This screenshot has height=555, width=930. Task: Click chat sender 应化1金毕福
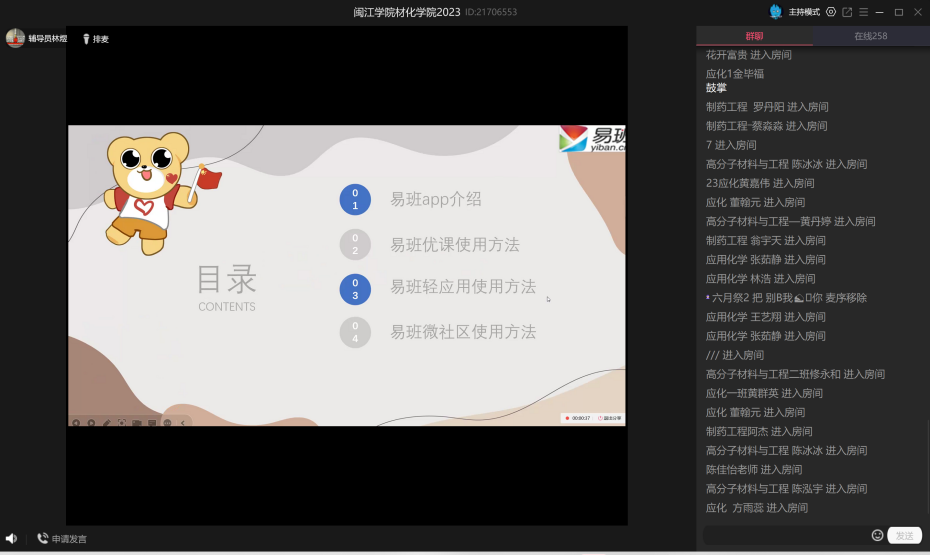tap(735, 74)
